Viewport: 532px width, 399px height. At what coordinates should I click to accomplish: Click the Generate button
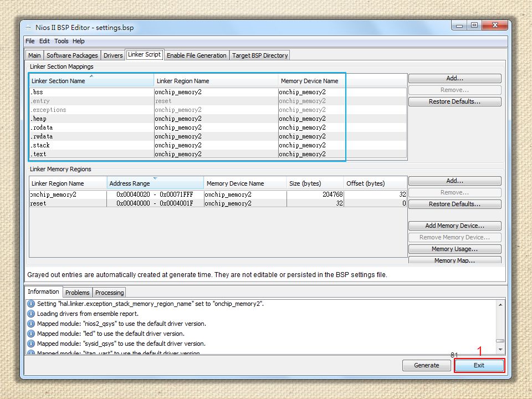pos(427,365)
